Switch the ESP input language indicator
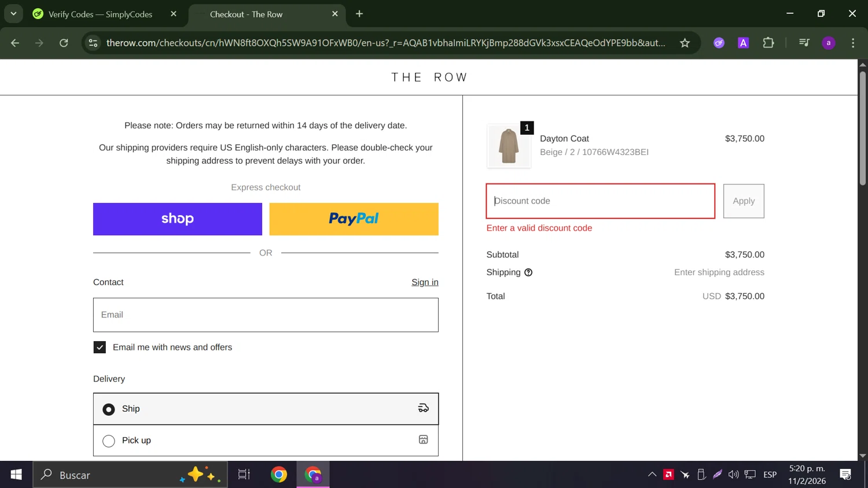 (x=770, y=475)
